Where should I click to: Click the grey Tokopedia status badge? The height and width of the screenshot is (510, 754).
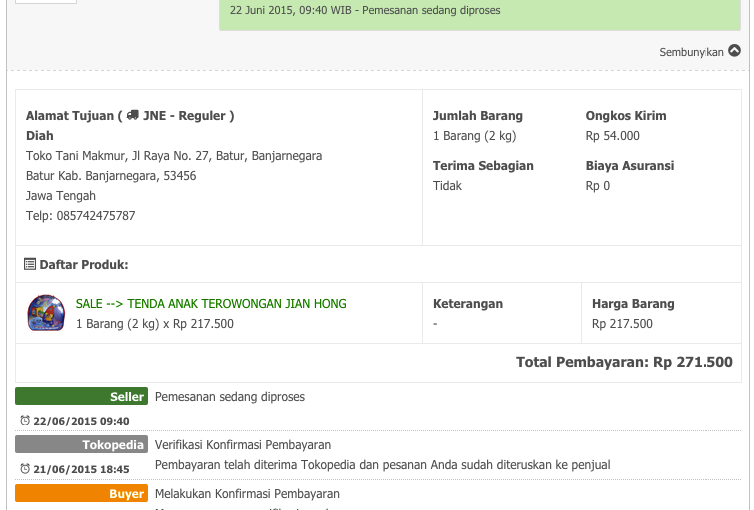[x=81, y=445]
